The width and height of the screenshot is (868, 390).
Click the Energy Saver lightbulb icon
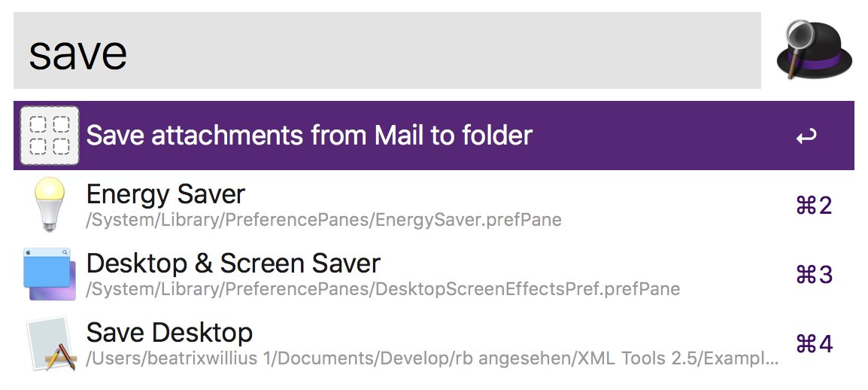pyautogui.click(x=50, y=205)
